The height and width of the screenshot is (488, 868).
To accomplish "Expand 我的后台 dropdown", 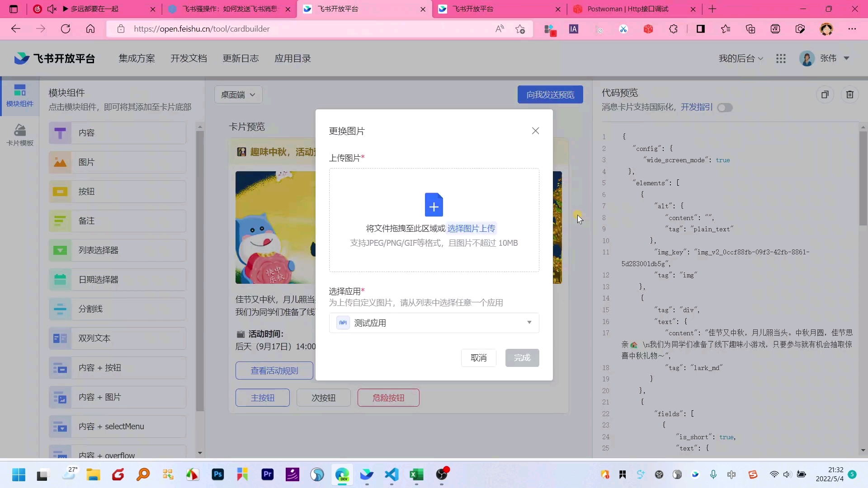I will [x=741, y=58].
